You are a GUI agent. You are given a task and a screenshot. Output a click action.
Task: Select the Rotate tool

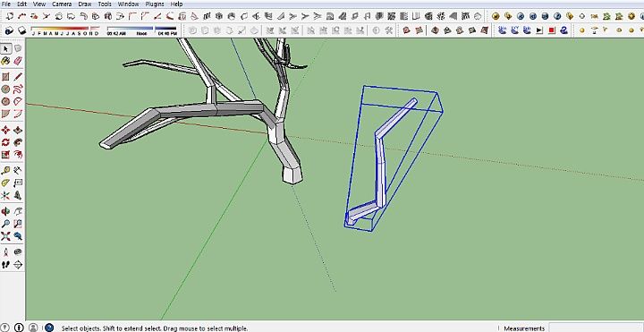click(x=5, y=142)
